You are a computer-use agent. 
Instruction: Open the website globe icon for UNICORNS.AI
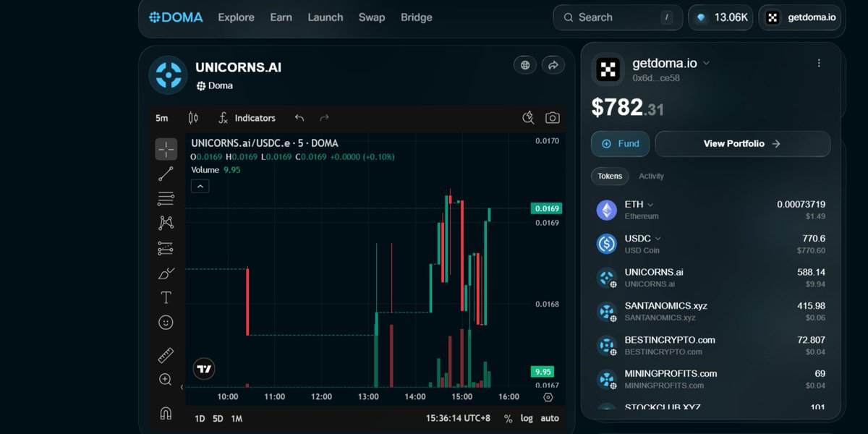pos(525,65)
